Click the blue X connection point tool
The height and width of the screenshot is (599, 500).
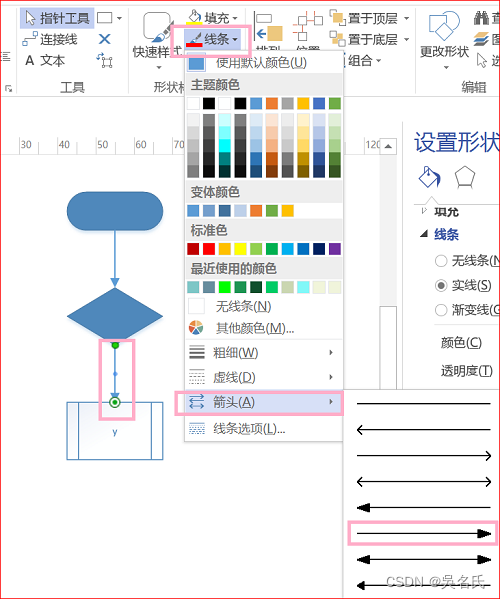(105, 39)
